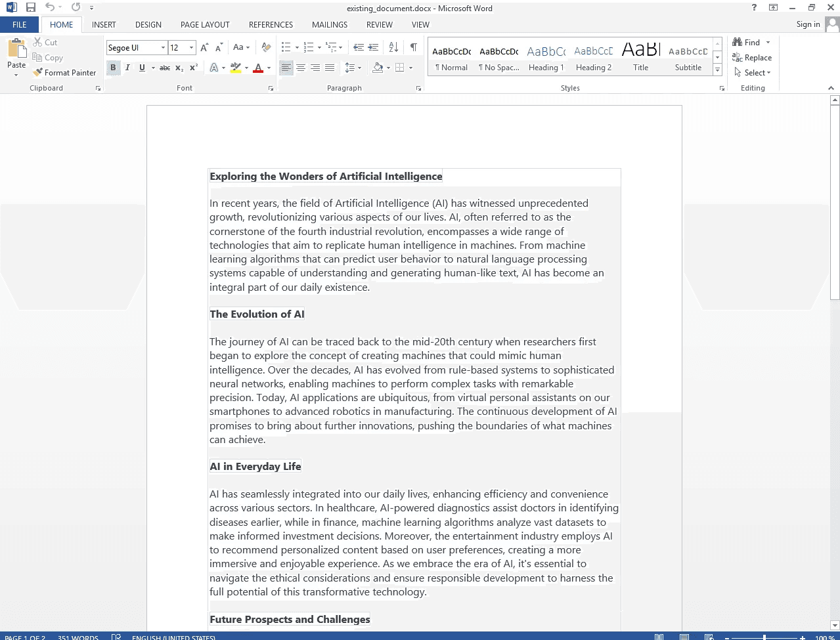Click the shading paint bucket
840x640 pixels.
coord(378,68)
